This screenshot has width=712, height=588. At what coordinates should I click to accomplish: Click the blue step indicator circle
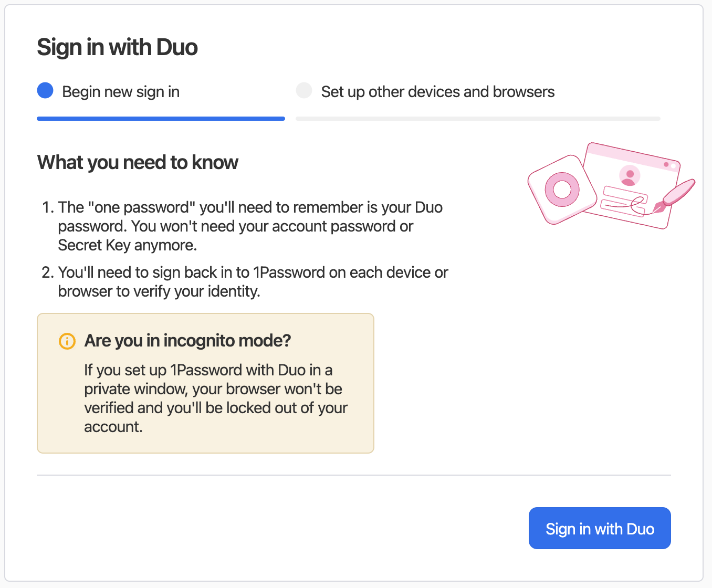pyautogui.click(x=45, y=90)
